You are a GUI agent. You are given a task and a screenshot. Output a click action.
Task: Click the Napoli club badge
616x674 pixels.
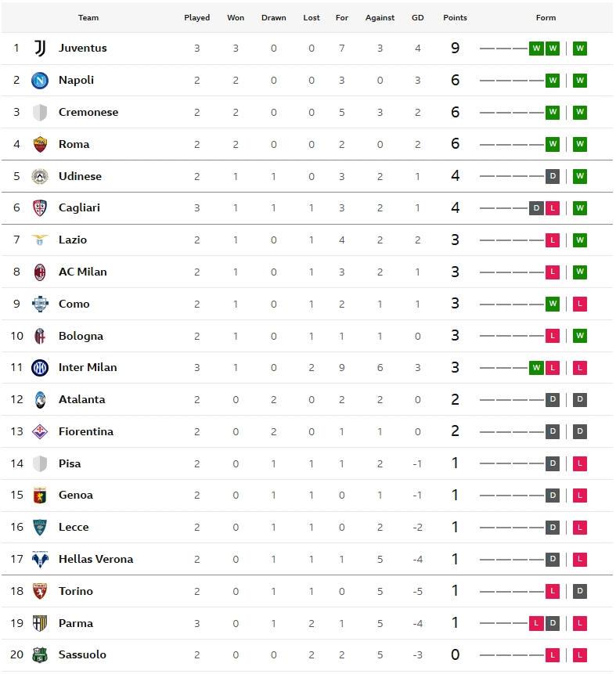(40, 81)
